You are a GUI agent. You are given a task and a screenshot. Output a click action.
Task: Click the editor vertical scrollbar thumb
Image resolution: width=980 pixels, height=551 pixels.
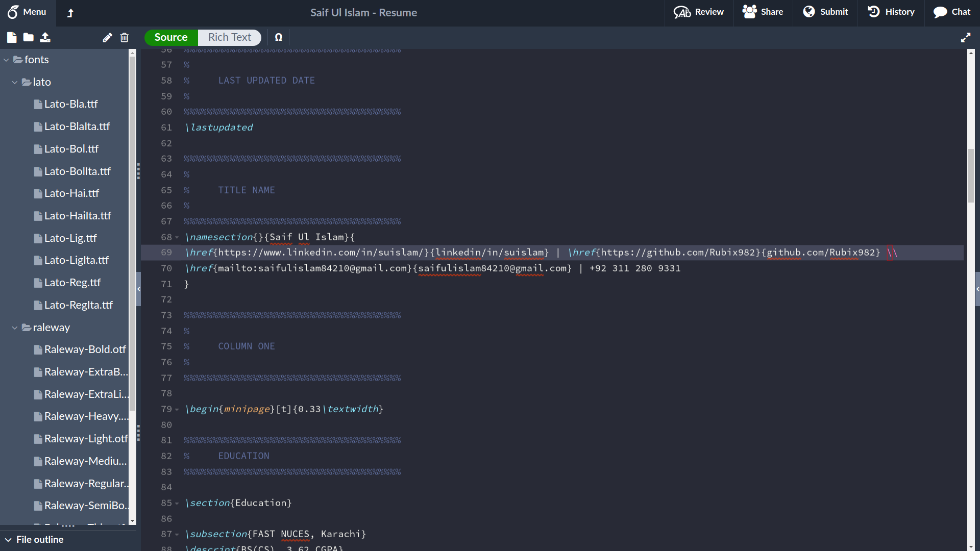[971, 176]
